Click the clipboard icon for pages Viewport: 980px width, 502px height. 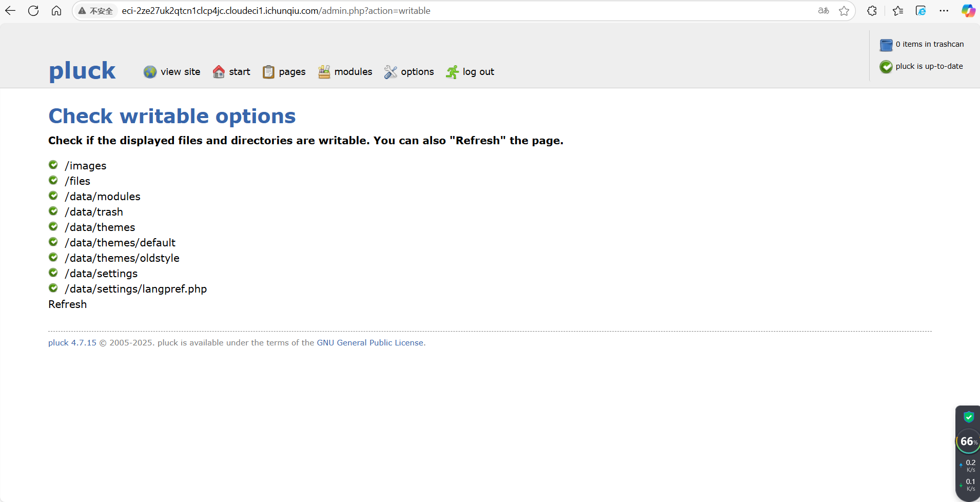point(268,72)
